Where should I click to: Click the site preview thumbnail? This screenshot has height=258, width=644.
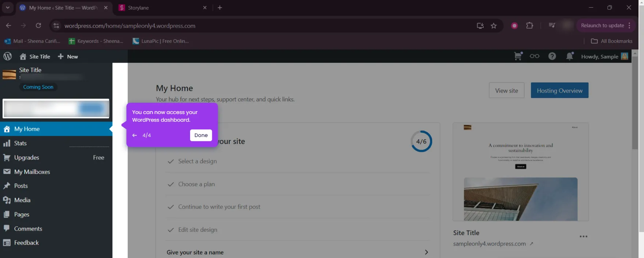coord(521,172)
